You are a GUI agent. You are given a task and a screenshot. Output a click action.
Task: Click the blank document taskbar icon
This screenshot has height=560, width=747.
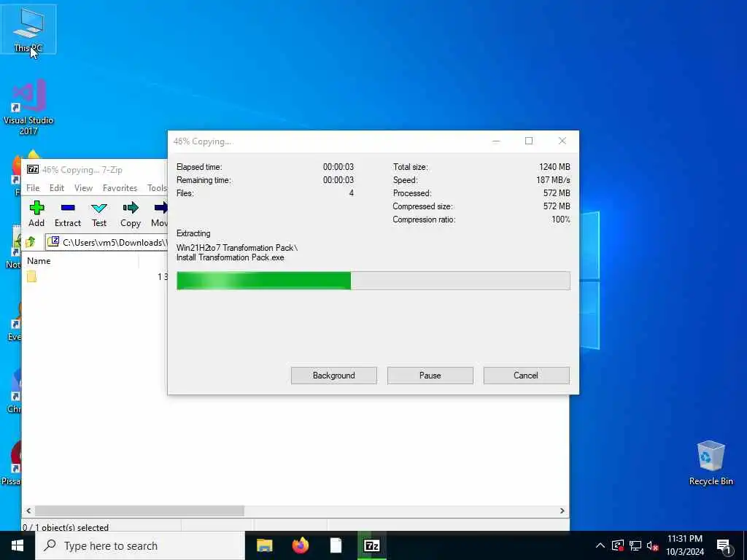pyautogui.click(x=336, y=545)
